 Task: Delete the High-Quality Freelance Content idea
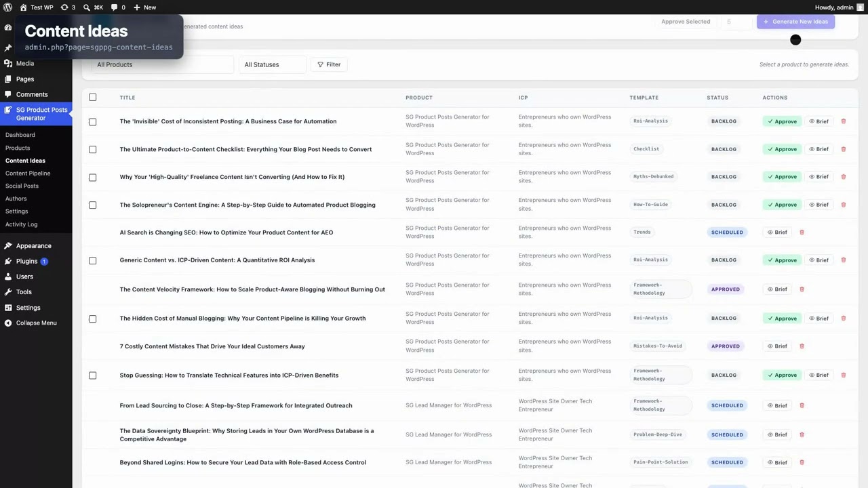pos(844,177)
